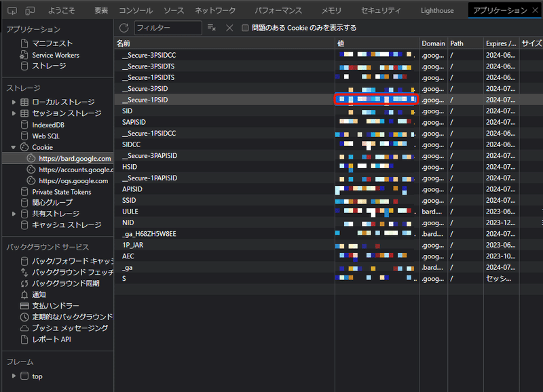Open the device toolbar icon
Viewport: 543px width, 392px height.
point(29,10)
